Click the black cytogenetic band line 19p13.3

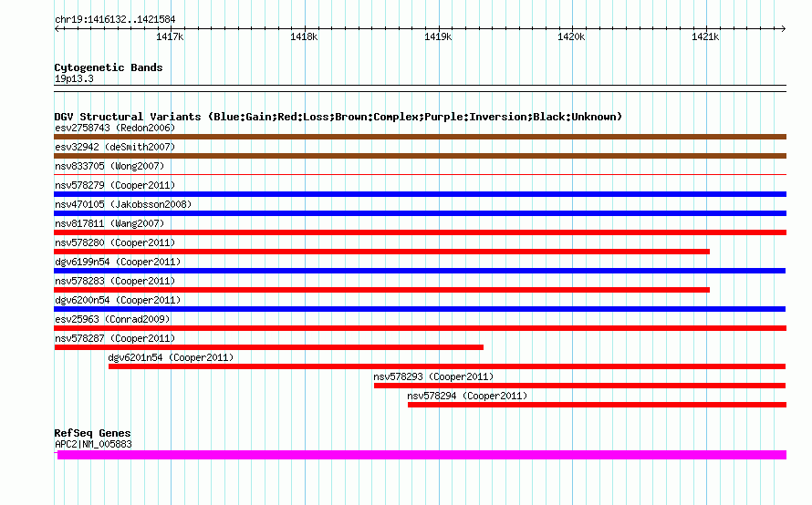tap(420, 88)
